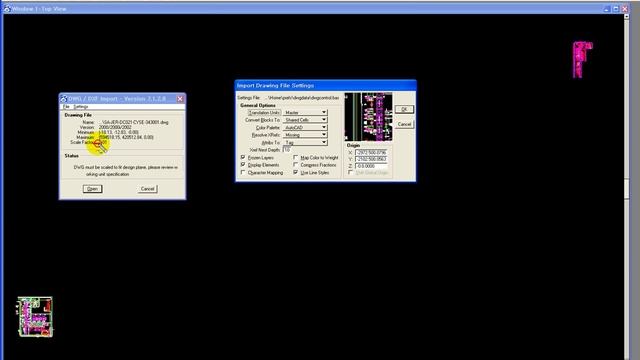Viewport: 640px width, 360px height.
Task: Cancel the DWG/DXF Import dialog
Action: pos(147,189)
